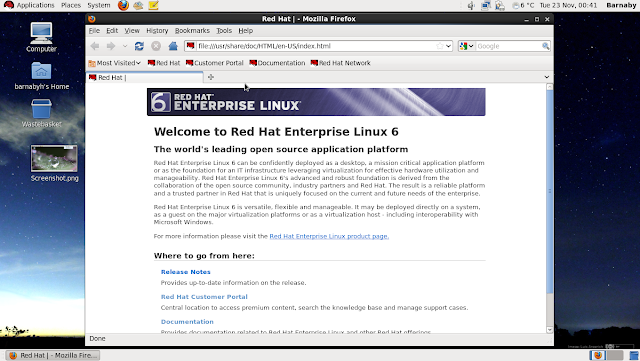Open the URL bar history dropdown arrow

tap(449, 46)
